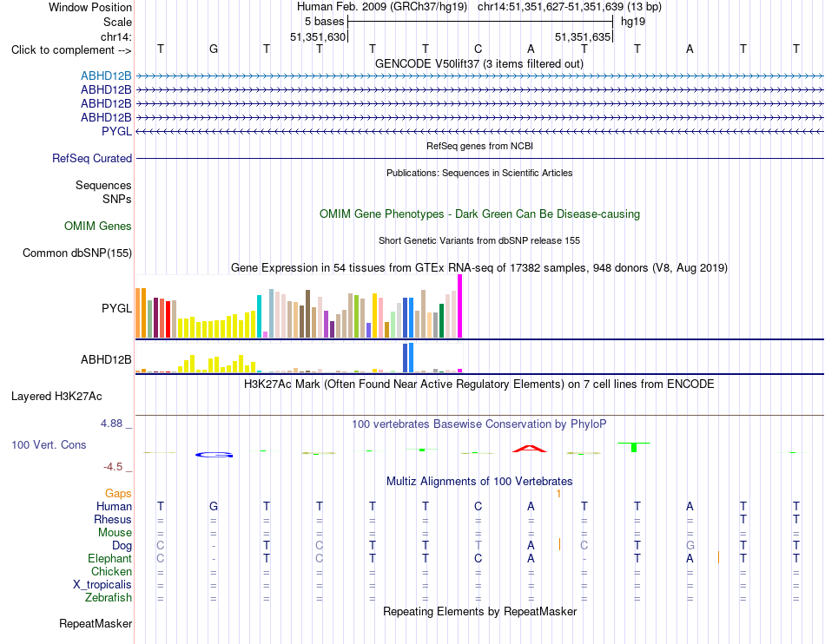Open the OMIM Genes track label
Viewport: 825px width, 644px height.
pos(97,226)
